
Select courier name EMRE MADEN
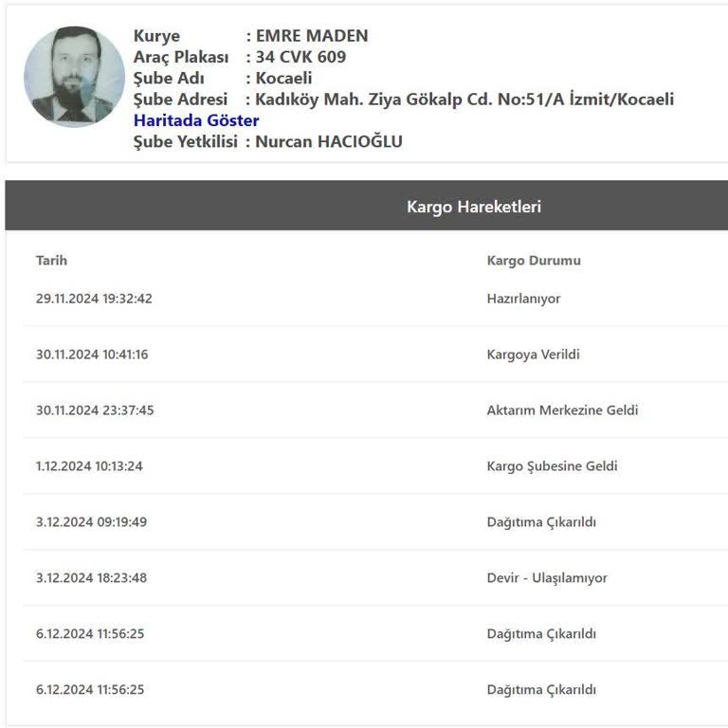312,36
